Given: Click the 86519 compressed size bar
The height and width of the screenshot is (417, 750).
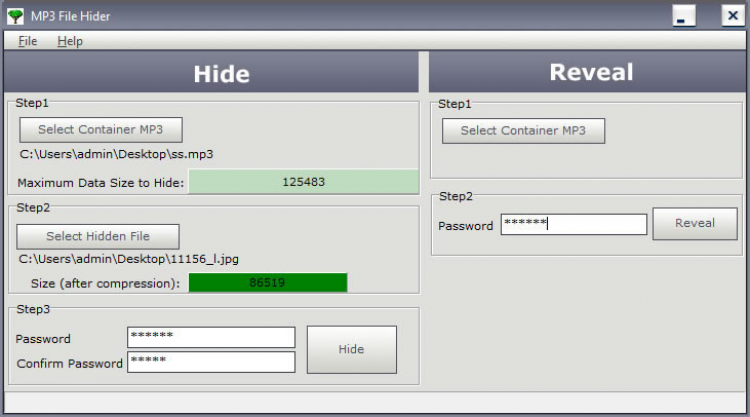Looking at the screenshot, I should point(268,283).
